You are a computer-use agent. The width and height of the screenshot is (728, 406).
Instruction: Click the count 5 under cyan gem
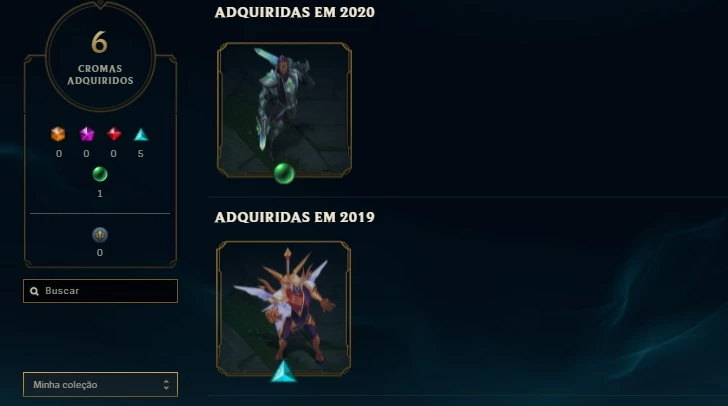coord(141,154)
